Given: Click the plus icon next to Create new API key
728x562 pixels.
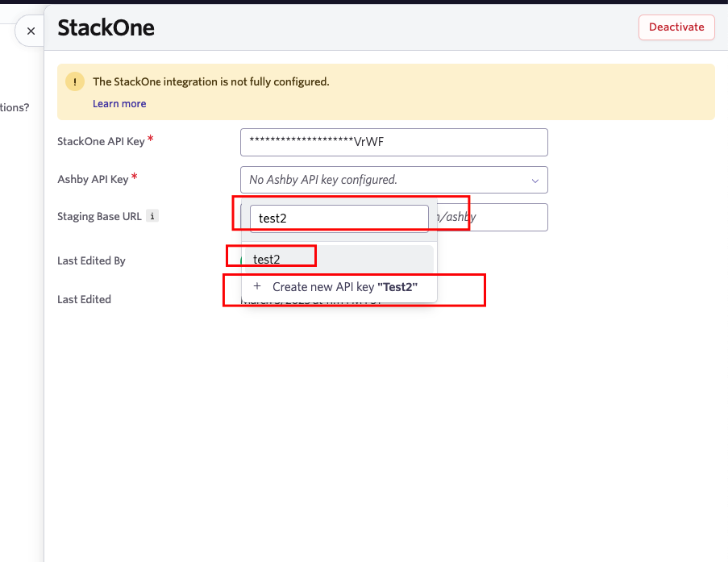Looking at the screenshot, I should click(x=256, y=286).
